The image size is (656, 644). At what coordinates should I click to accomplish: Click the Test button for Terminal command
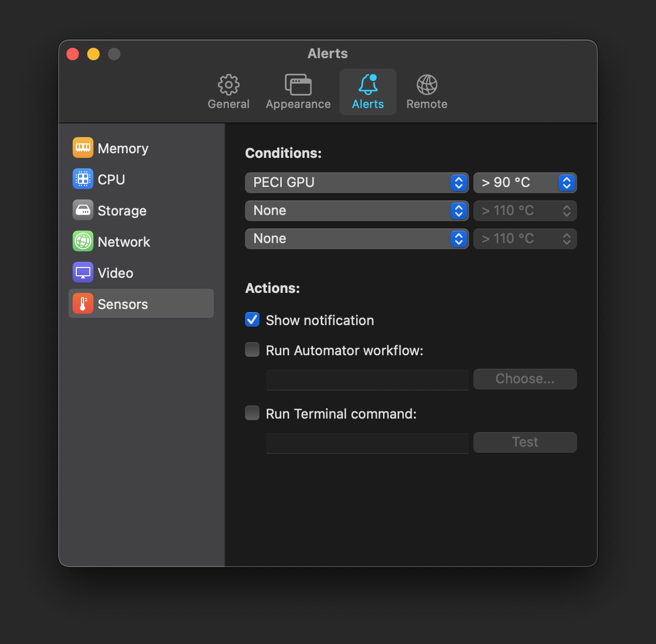click(525, 442)
